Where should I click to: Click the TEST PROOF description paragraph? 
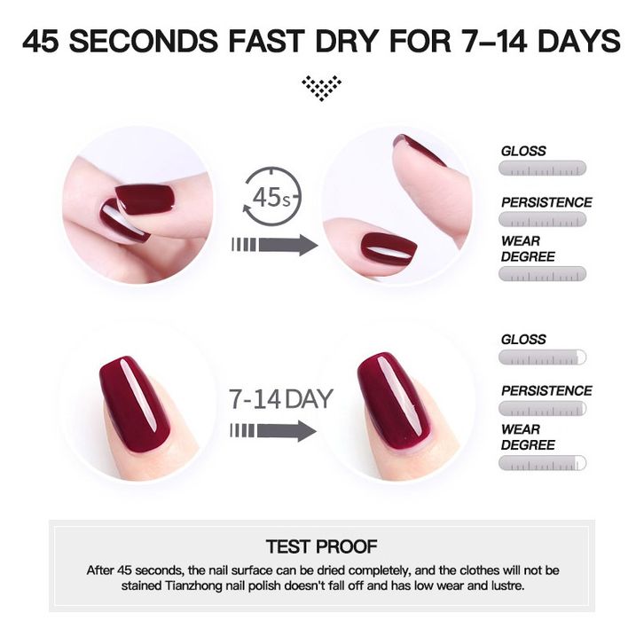[x=322, y=577]
